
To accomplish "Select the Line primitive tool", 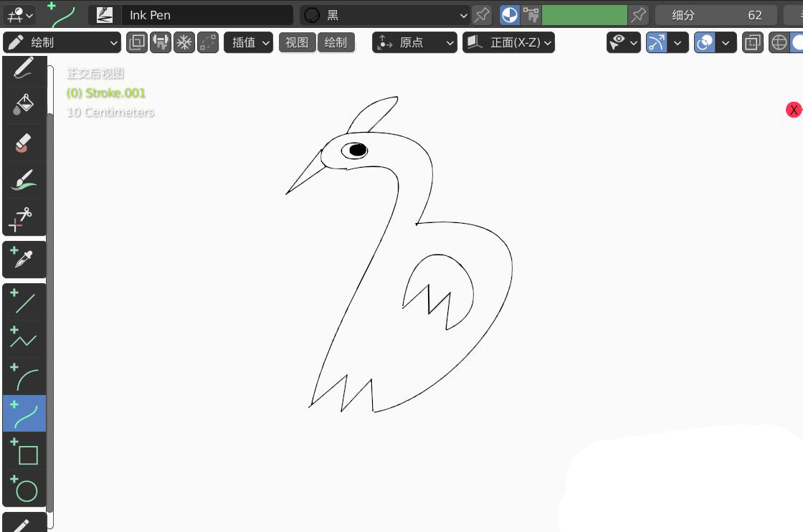I will (x=24, y=302).
